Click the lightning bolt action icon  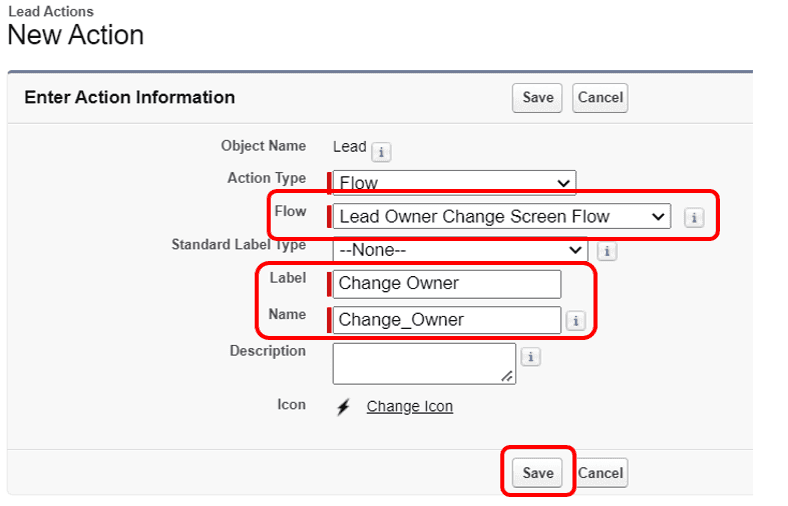(x=343, y=407)
